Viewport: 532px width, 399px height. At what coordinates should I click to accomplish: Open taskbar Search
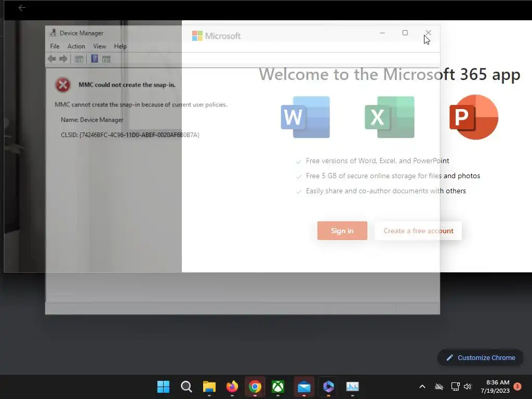[x=187, y=387]
